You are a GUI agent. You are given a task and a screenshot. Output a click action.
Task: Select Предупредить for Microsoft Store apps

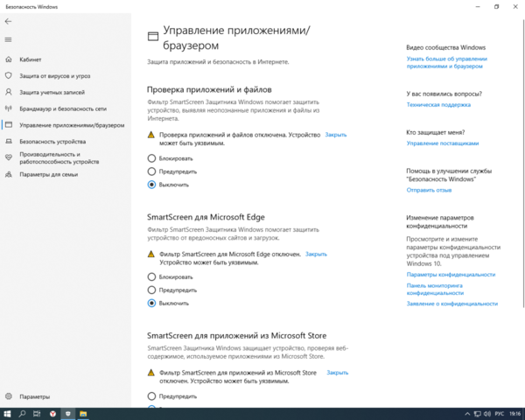coord(172,396)
